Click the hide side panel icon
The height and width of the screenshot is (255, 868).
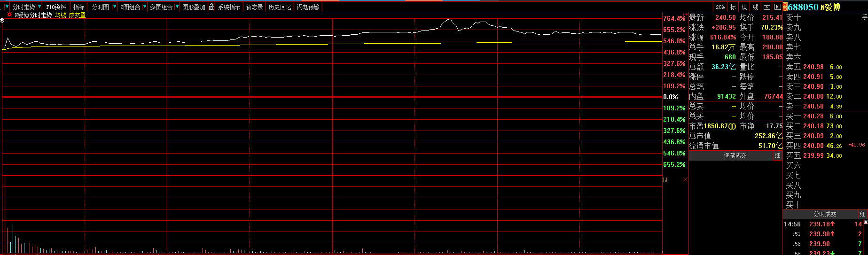point(777,7)
